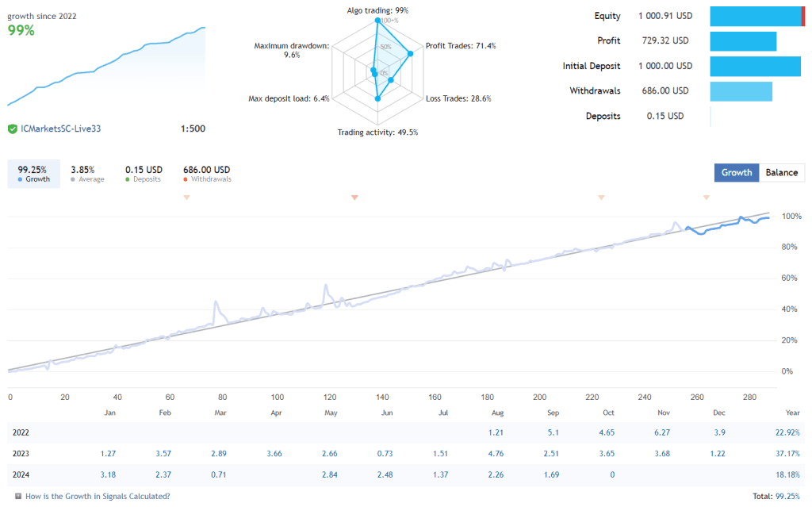Click the green verified shield icon

pyautogui.click(x=12, y=128)
